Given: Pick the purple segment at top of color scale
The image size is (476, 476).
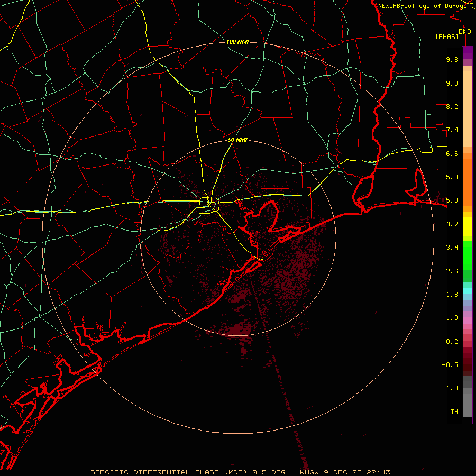Looking at the screenshot, I should 467,53.
